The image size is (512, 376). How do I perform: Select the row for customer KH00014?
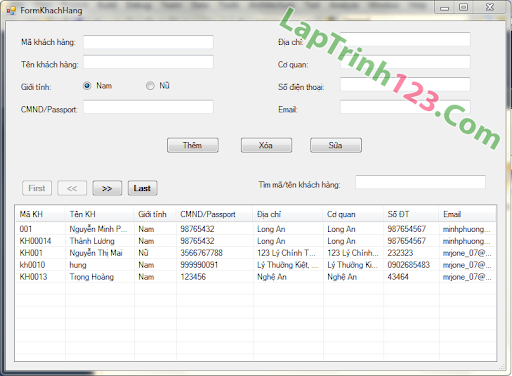(x=255, y=241)
